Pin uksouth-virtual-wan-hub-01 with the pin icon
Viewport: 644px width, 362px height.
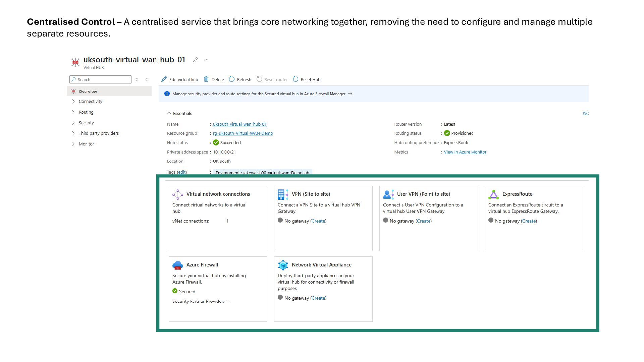195,60
